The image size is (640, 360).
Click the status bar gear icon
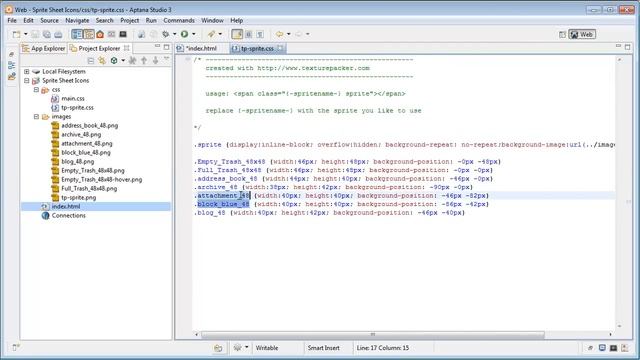[x=238, y=348]
